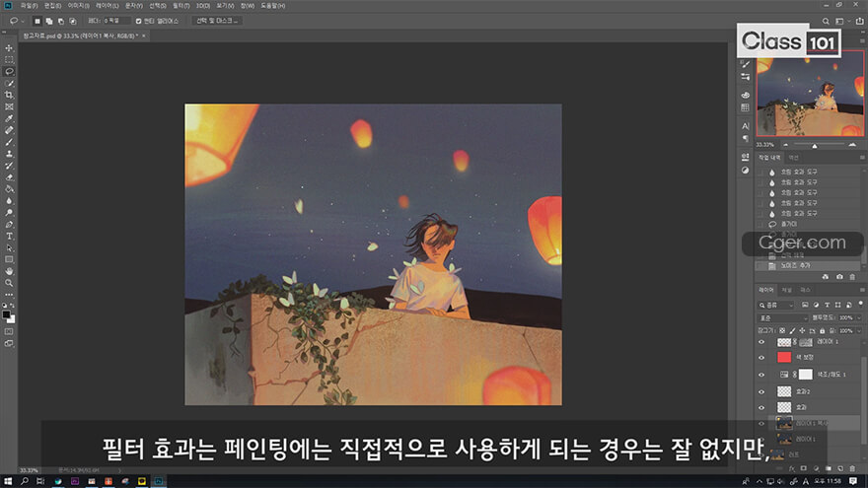
Task: Click the Intersect with Selection mode icon
Action: [x=73, y=21]
